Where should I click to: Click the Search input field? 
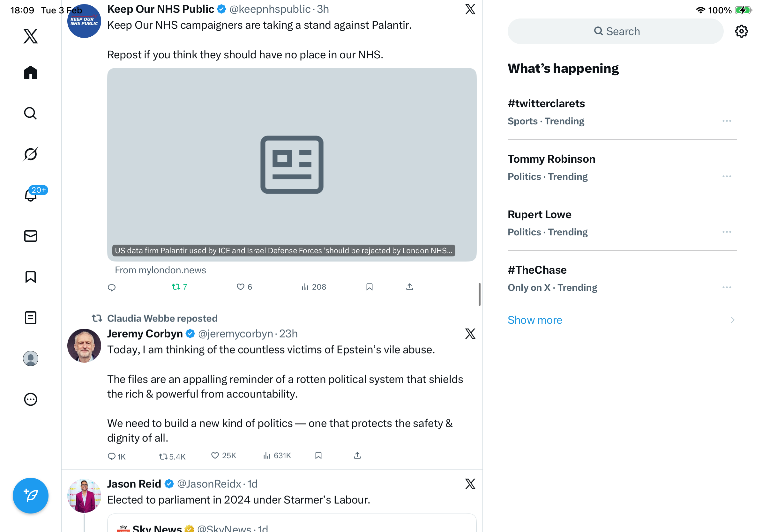(x=615, y=32)
